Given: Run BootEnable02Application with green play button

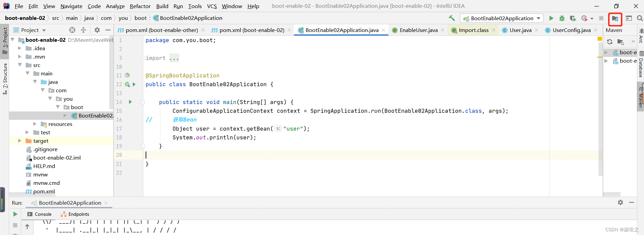Looking at the screenshot, I should coord(551,18).
